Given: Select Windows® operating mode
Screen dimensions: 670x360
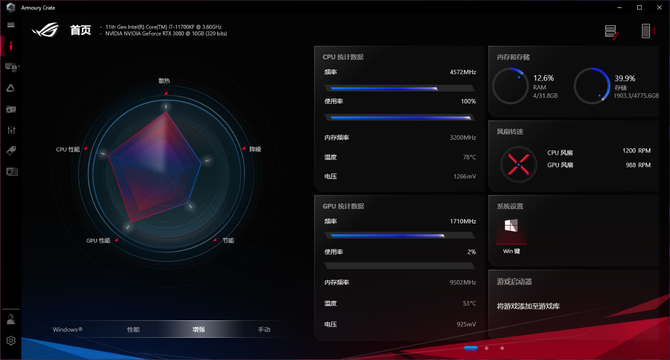Looking at the screenshot, I should coord(68,329).
